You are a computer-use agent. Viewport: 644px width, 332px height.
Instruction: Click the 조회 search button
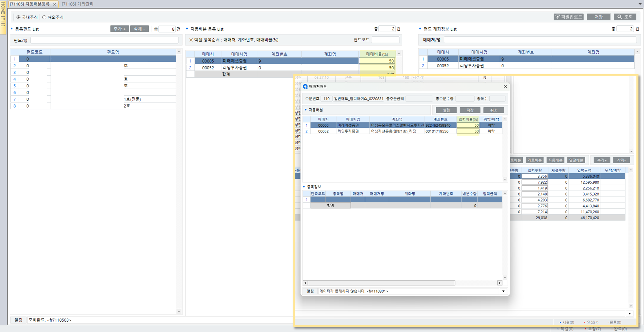(625, 17)
